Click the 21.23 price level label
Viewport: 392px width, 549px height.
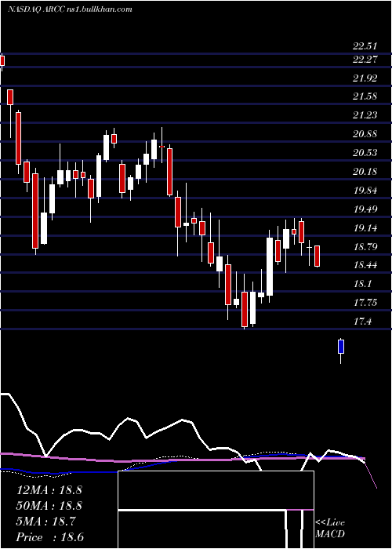(365, 115)
